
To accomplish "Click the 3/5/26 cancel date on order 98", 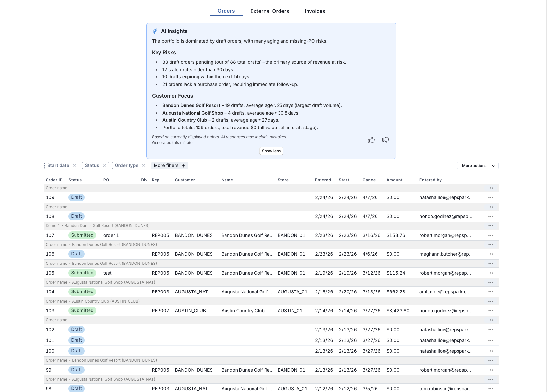I will pyautogui.click(x=370, y=389).
